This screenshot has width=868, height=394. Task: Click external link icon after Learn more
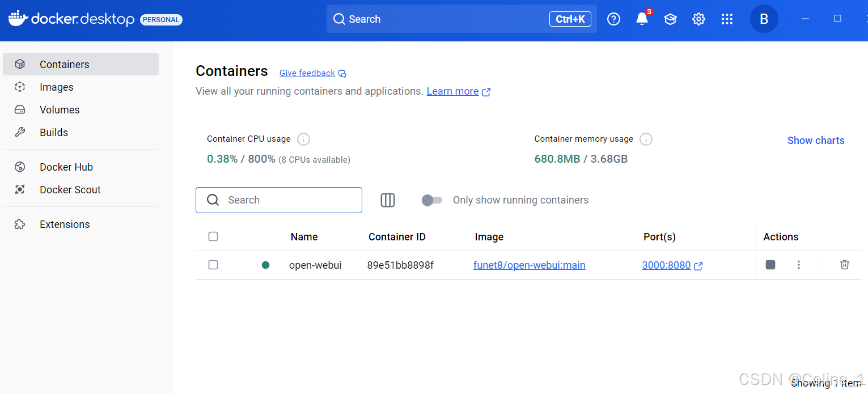[486, 92]
